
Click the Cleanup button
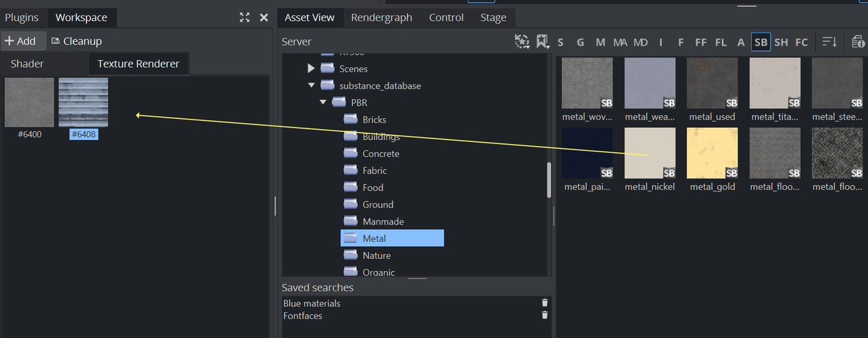coord(76,41)
